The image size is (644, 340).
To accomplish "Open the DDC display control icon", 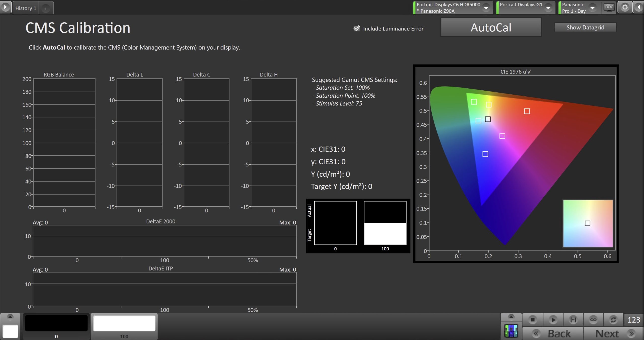I will tap(609, 7).
